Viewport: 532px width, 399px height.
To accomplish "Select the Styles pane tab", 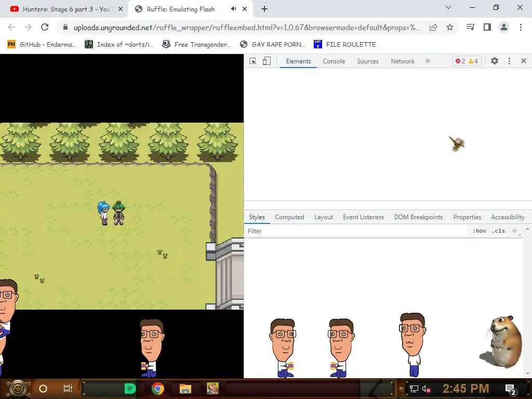I will pyautogui.click(x=257, y=217).
